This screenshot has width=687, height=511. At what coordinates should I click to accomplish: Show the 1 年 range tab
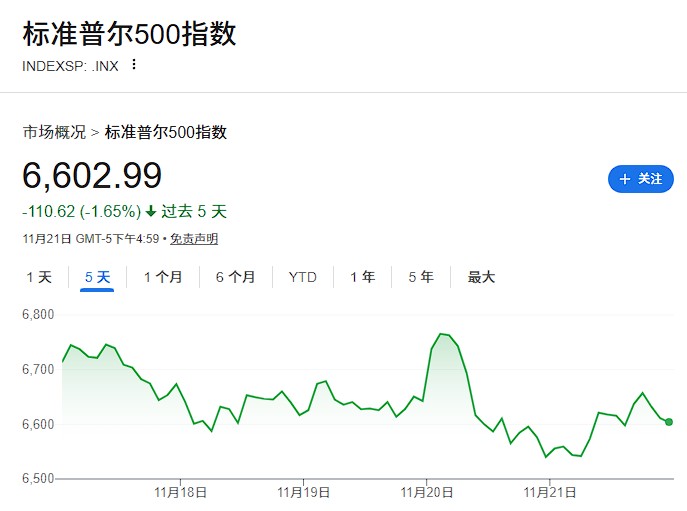[362, 277]
